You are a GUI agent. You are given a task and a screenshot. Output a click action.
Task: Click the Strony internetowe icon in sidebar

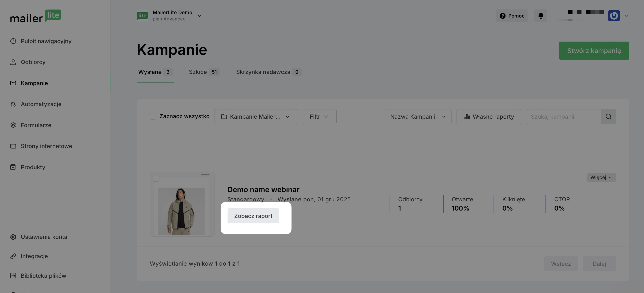[x=13, y=146]
